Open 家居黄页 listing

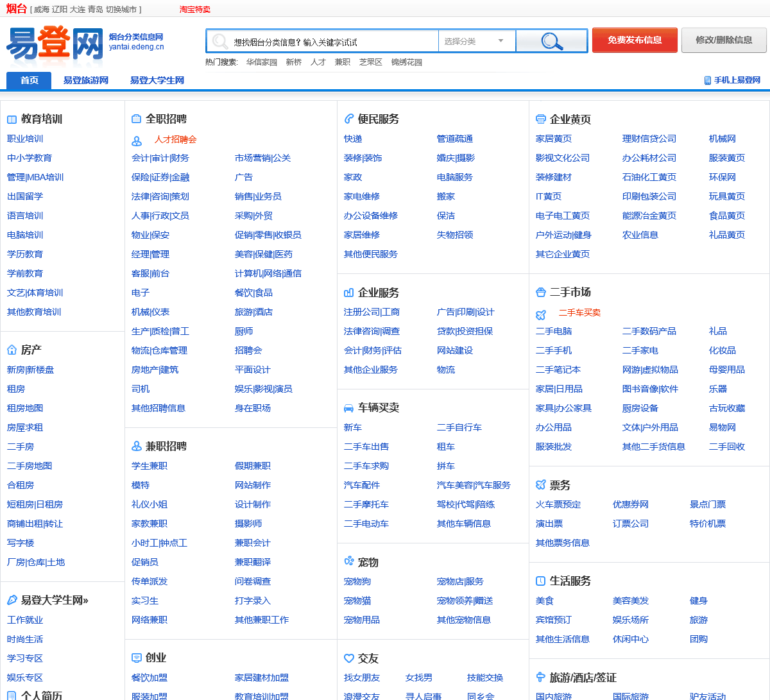pyautogui.click(x=554, y=139)
